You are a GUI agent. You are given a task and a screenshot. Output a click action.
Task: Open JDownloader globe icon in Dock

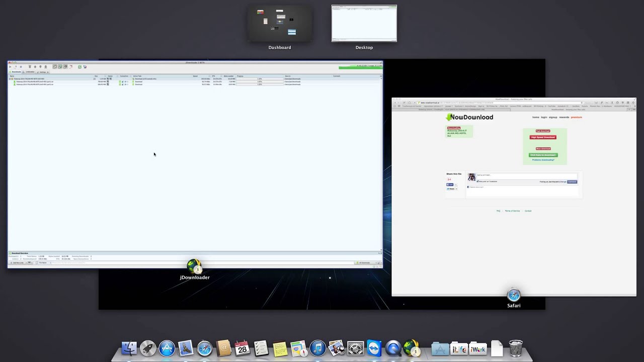[412, 348]
